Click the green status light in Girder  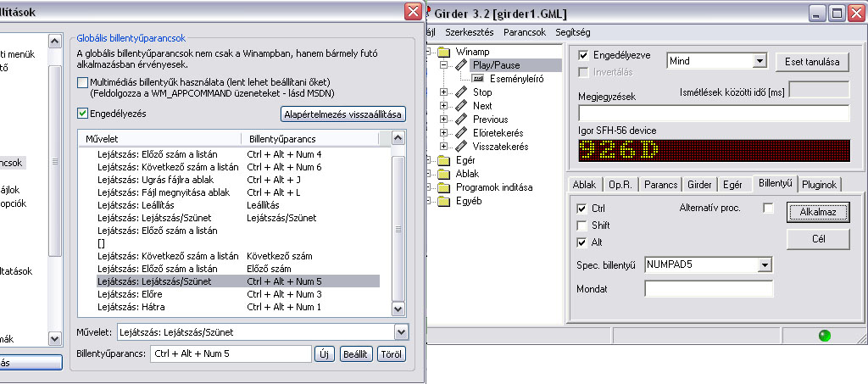[825, 336]
